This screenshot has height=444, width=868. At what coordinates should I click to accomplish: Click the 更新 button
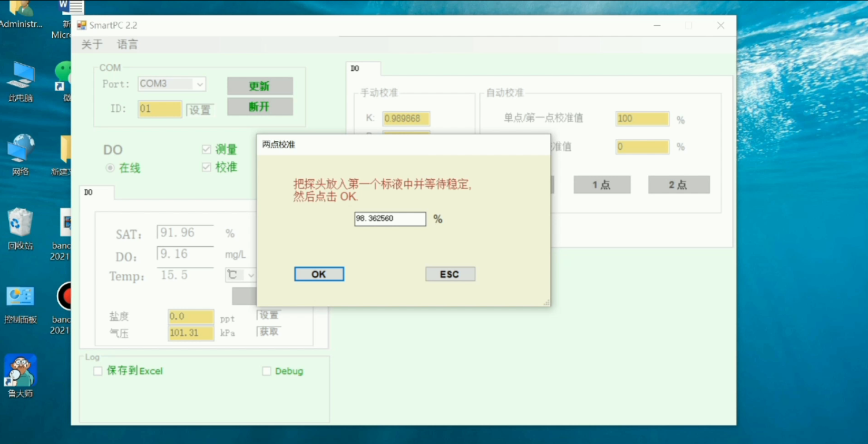[260, 86]
